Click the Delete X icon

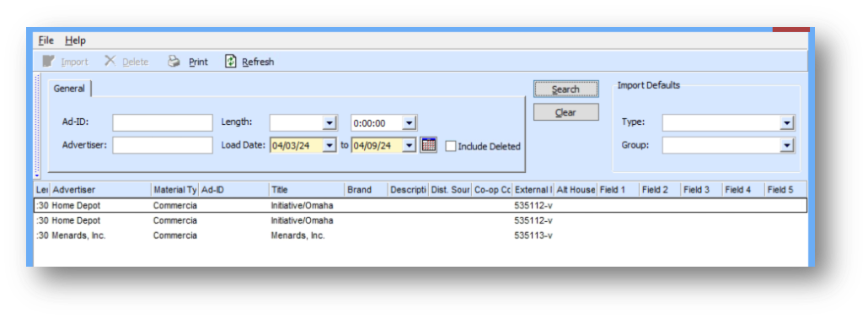110,61
